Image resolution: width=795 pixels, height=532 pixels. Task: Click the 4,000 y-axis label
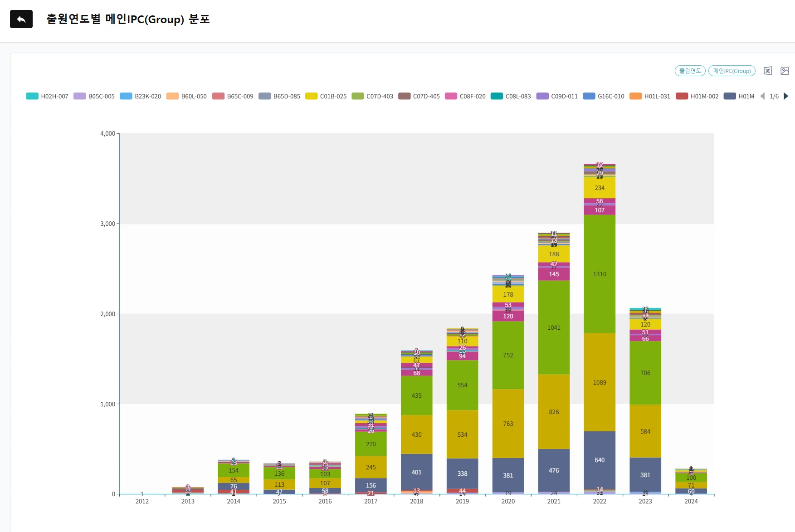[x=107, y=133]
